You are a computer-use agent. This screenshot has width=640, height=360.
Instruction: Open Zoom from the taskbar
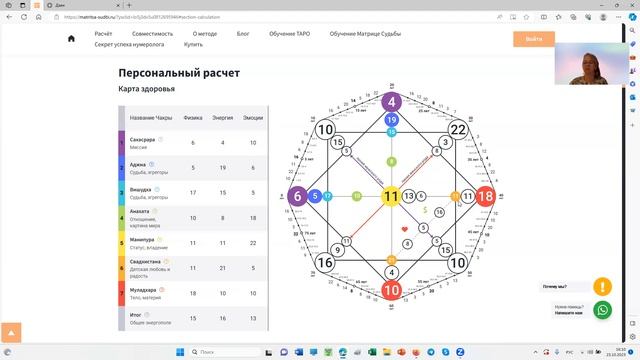(x=460, y=352)
